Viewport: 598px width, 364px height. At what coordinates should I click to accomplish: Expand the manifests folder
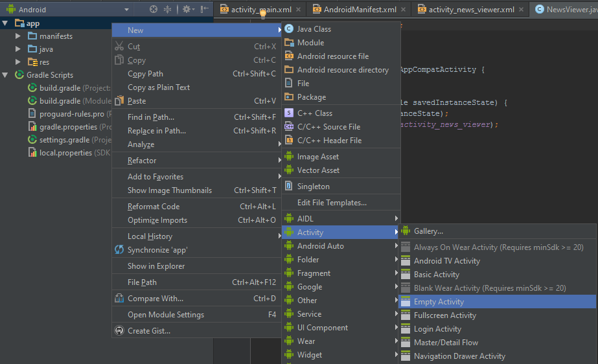coord(18,36)
